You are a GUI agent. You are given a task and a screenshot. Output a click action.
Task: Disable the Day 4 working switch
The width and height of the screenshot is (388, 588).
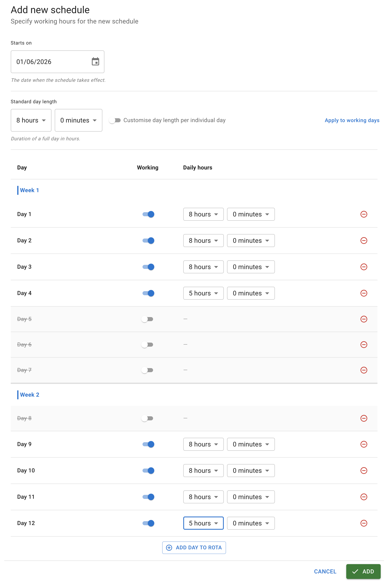click(x=148, y=293)
